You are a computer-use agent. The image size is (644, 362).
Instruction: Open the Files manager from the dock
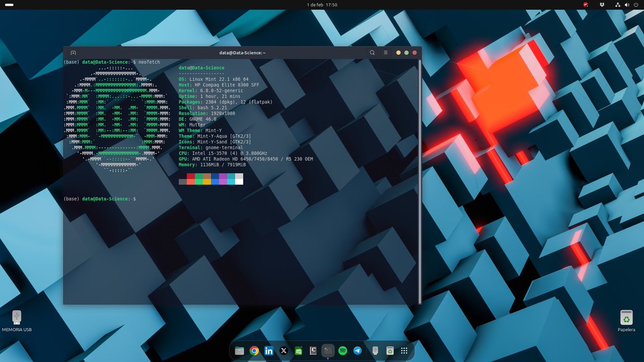pos(239,351)
